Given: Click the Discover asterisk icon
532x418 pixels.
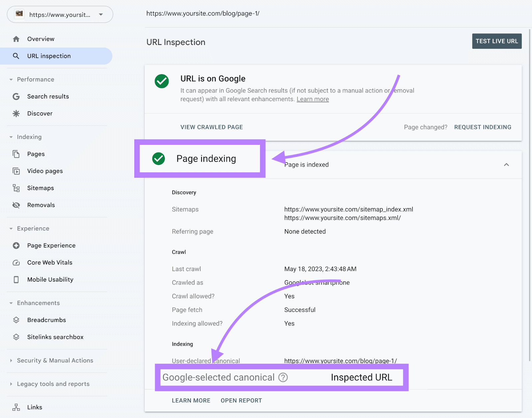Looking at the screenshot, I should pyautogui.click(x=16, y=113).
